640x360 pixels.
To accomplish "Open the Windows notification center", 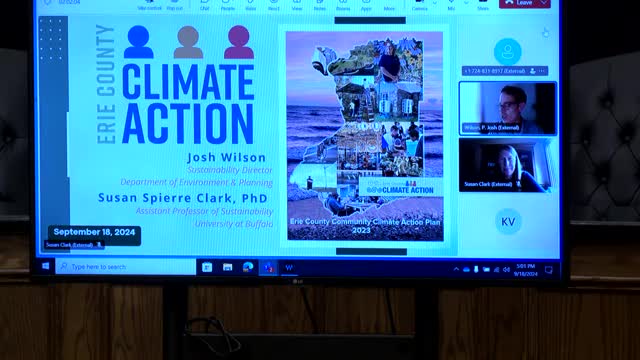I will [x=549, y=270].
